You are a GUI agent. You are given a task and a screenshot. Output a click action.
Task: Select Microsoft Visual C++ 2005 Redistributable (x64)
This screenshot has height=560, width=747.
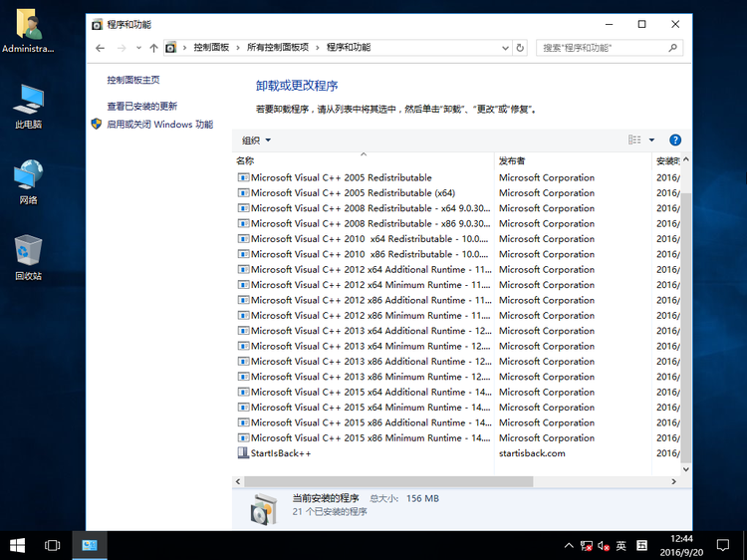(456, 193)
